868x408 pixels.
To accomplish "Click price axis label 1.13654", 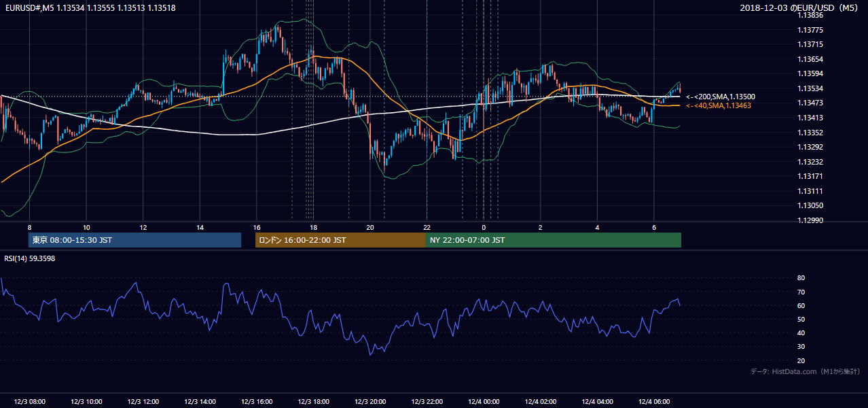I will 811,59.
